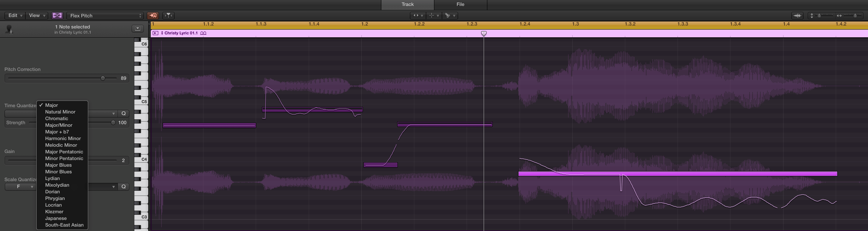
Task: Switch to the File tab
Action: click(x=460, y=4)
